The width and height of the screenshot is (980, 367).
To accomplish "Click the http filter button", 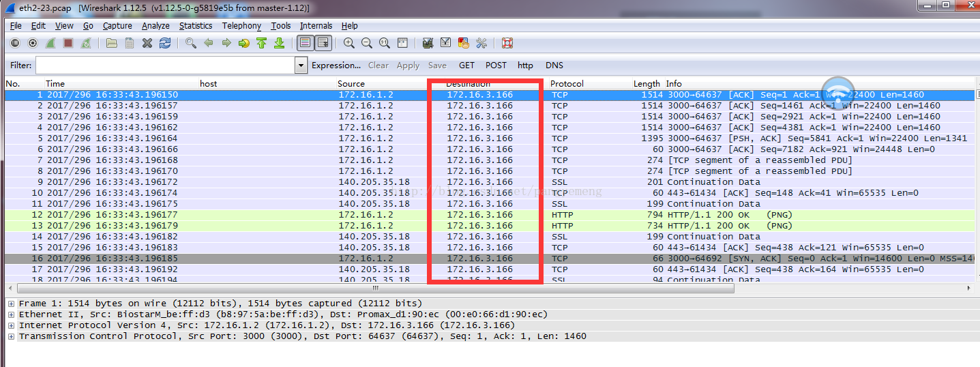I will [525, 65].
